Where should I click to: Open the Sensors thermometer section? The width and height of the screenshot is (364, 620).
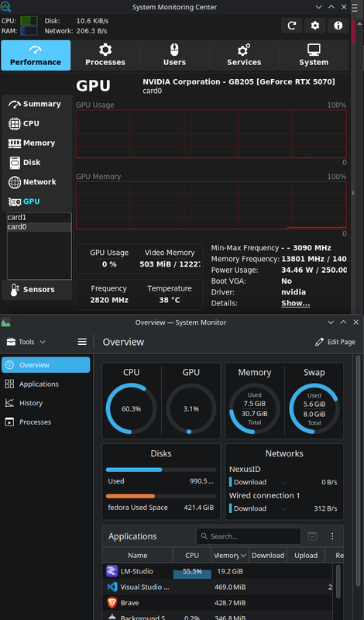37,289
